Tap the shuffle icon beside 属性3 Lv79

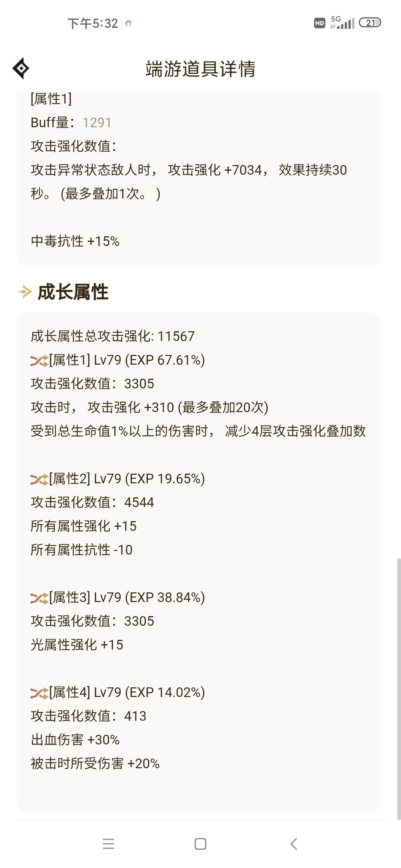coord(39,598)
